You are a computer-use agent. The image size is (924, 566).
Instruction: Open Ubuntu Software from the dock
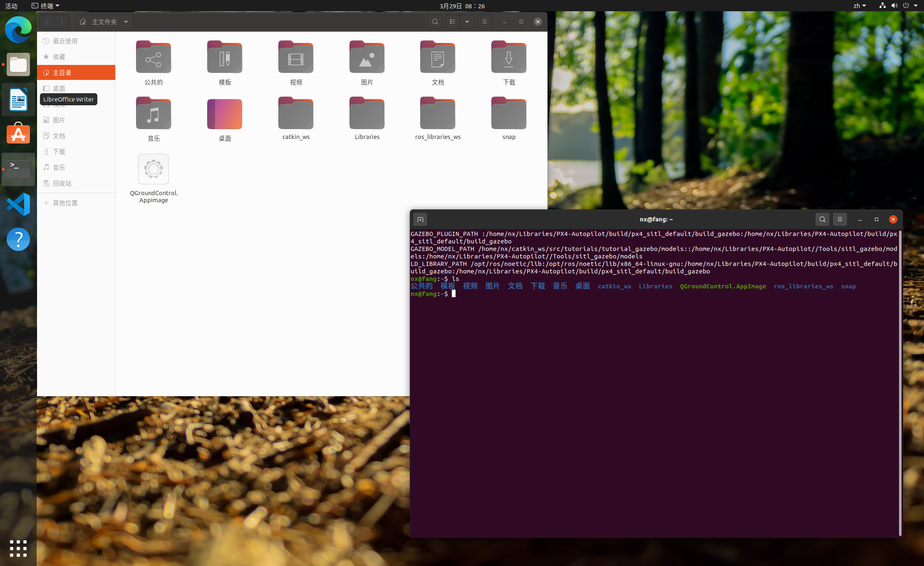coord(18,134)
